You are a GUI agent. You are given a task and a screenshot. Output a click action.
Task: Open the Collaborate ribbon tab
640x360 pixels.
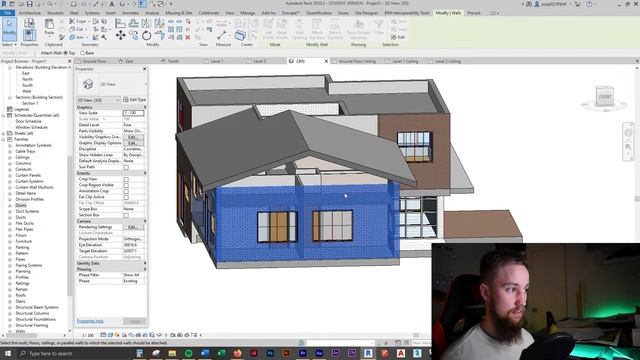coord(209,13)
